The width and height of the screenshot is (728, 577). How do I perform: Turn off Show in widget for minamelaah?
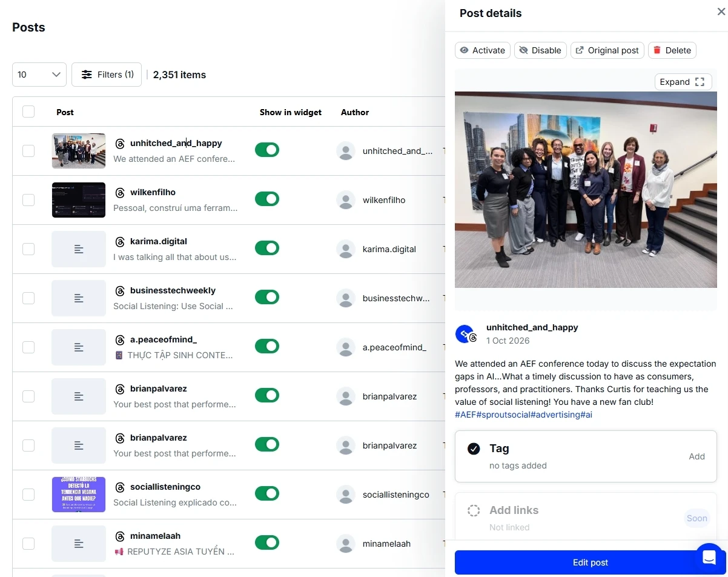[x=267, y=542]
